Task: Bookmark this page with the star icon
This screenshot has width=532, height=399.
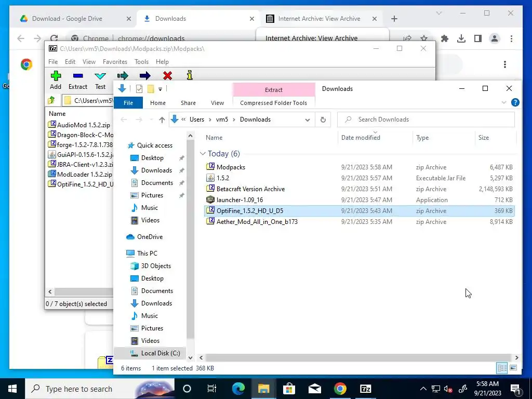Action: click(424, 38)
